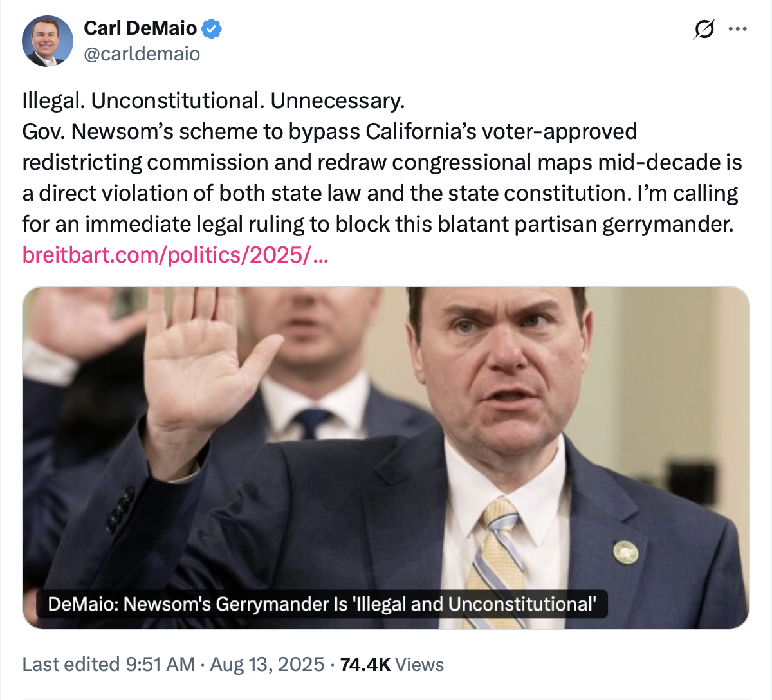Click the Aug 13, 2025 date
Screen dimensions: 772x700
coord(267,664)
